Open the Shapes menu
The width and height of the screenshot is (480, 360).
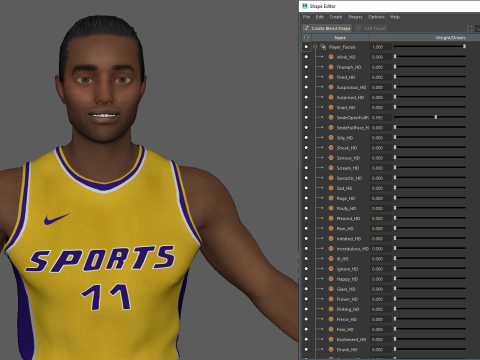(x=355, y=17)
